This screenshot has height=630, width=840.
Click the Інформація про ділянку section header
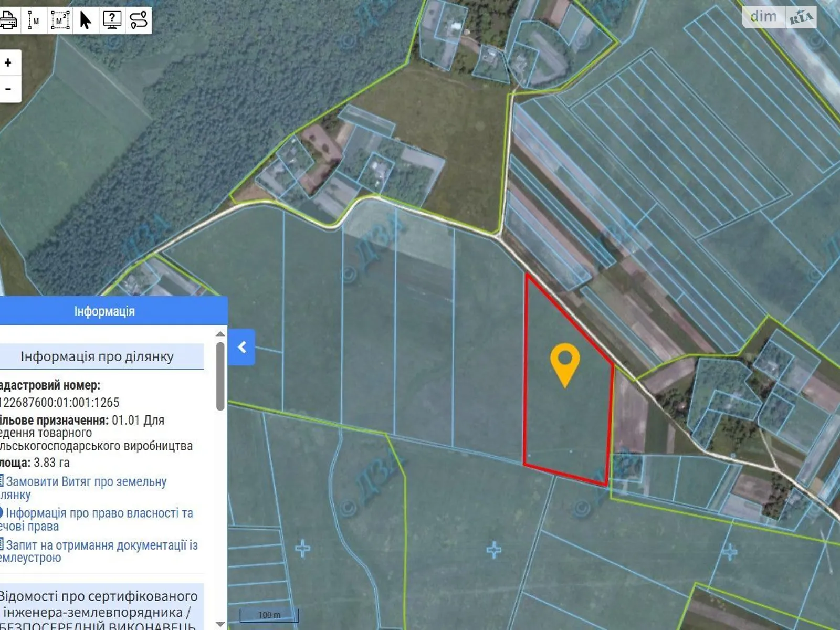click(x=97, y=356)
